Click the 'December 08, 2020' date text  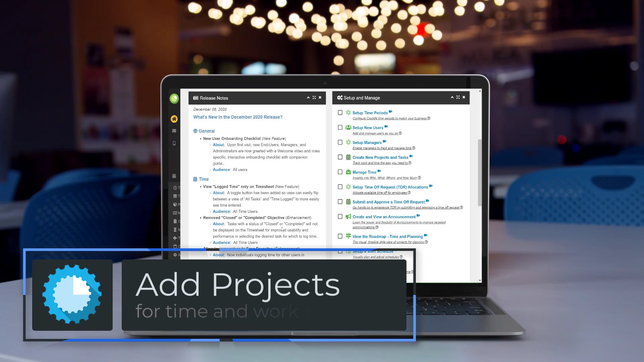pos(210,110)
